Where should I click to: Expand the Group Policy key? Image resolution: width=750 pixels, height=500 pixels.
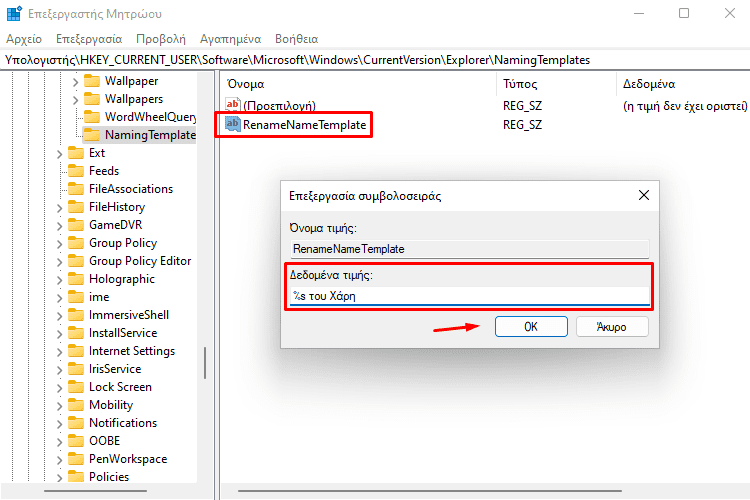(59, 244)
